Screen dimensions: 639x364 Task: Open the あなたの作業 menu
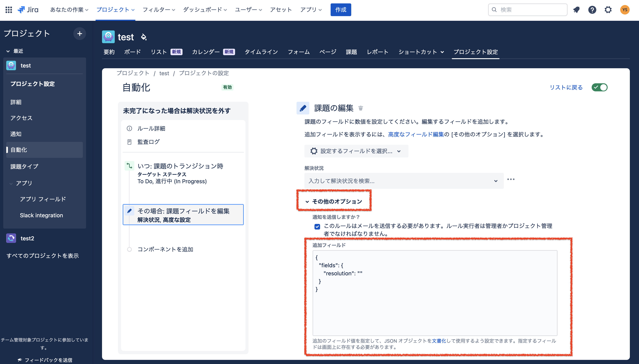click(69, 10)
